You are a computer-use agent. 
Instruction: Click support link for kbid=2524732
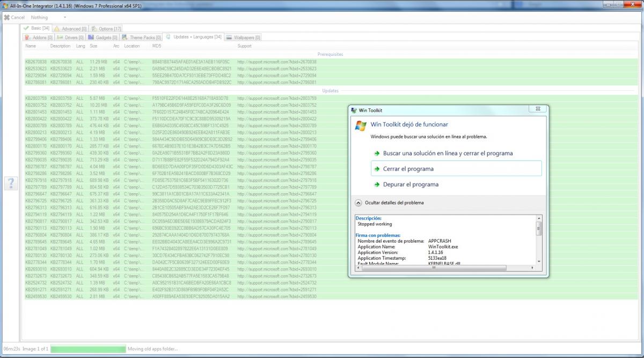coord(277,282)
